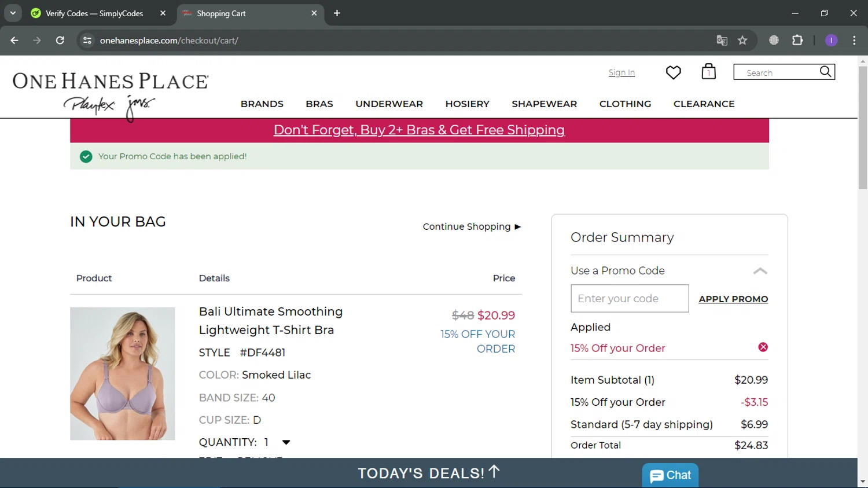This screenshot has height=488, width=868.
Task: Click the globe extension icon
Action: [x=774, y=41]
